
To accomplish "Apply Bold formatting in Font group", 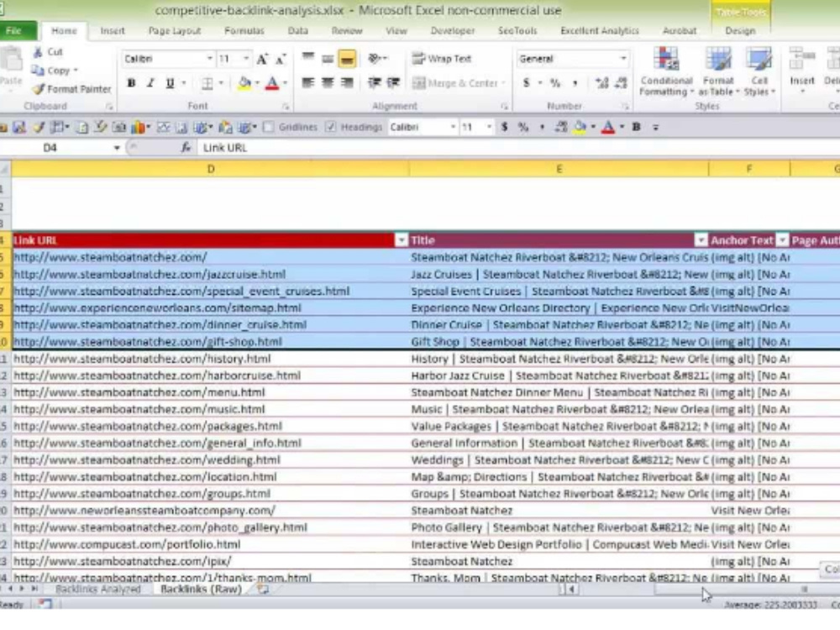I will tap(131, 83).
